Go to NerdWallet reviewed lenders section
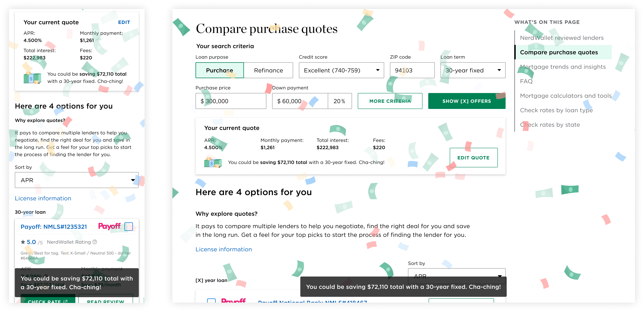Image resolution: width=644 pixels, height=312 pixels. pos(562,38)
